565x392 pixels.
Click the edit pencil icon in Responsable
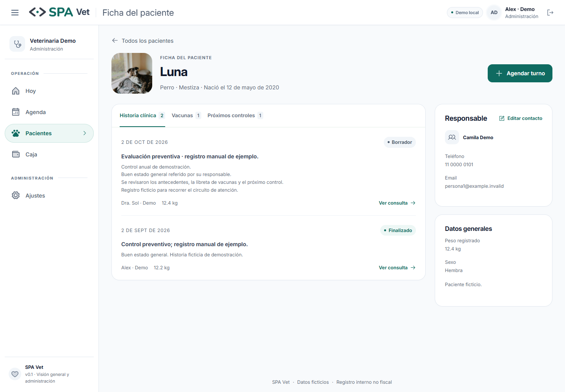(x=502, y=118)
